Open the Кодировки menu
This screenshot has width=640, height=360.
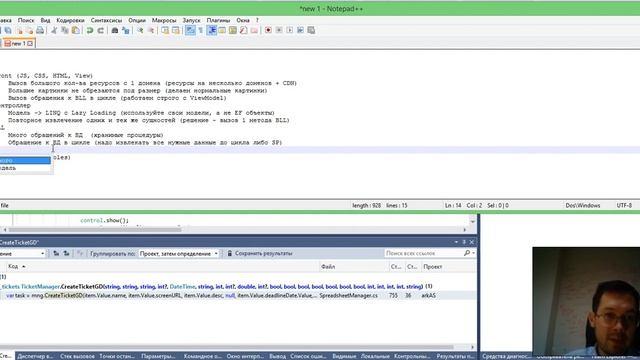70,20
